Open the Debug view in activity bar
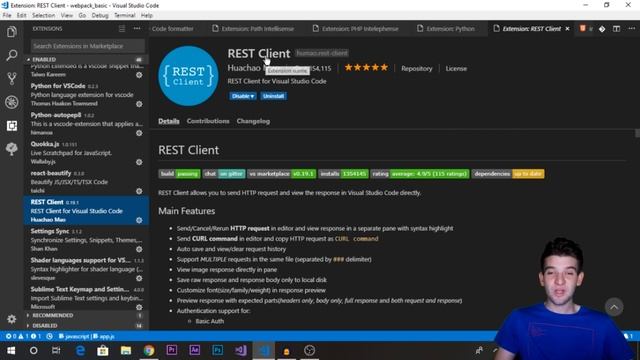This screenshot has height=360, width=640. [x=11, y=102]
